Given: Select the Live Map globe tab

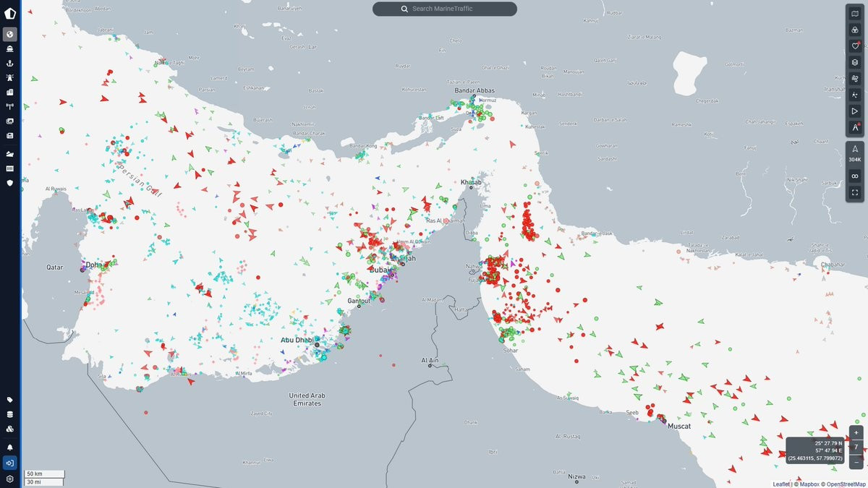Looking at the screenshot, I should pyautogui.click(x=10, y=34).
